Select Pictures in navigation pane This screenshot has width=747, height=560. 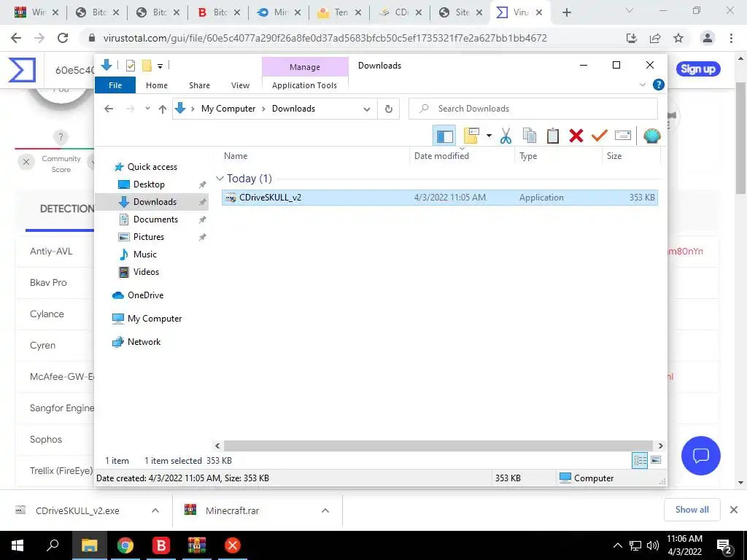point(149,237)
